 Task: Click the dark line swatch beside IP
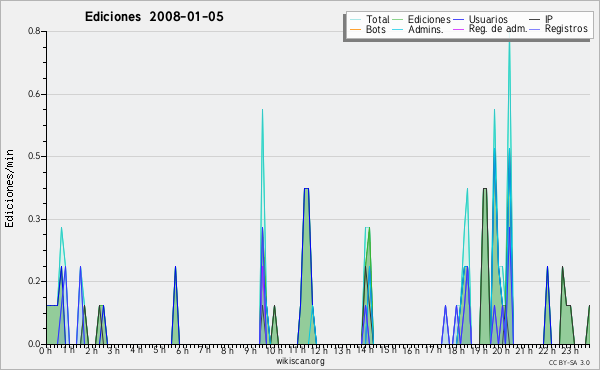(x=535, y=20)
